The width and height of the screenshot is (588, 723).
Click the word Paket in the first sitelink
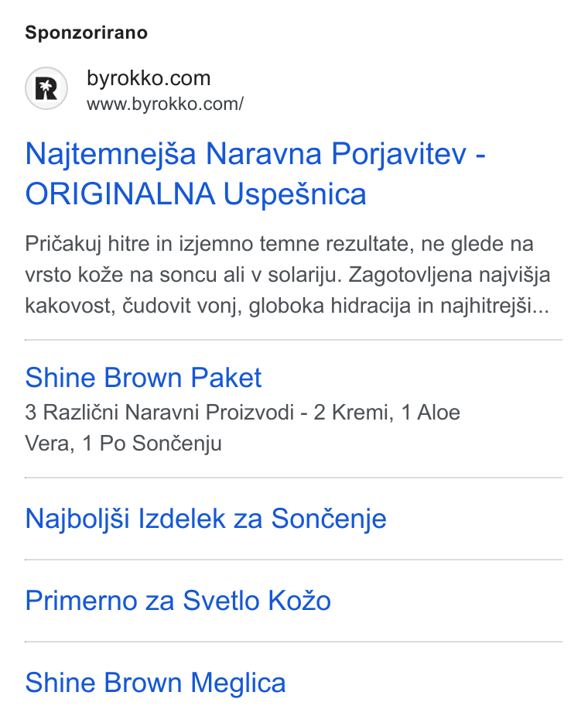(226, 378)
